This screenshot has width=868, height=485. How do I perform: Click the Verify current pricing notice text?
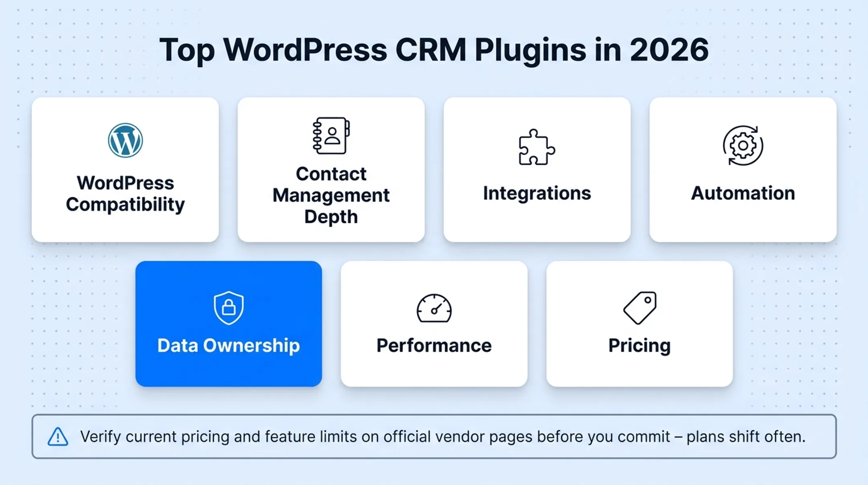[443, 437]
